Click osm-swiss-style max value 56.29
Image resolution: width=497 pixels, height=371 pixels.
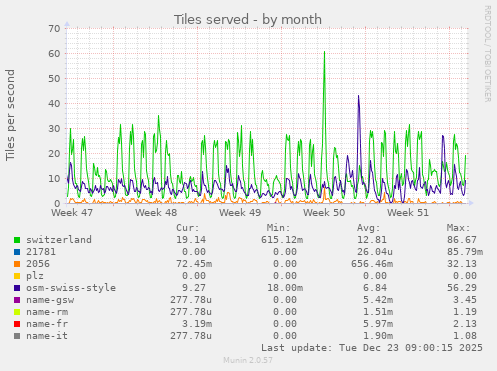(x=462, y=288)
